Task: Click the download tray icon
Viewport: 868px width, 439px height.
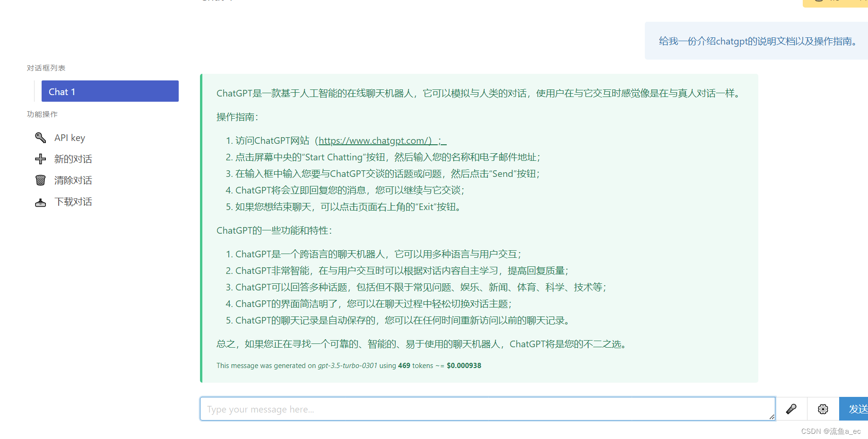Action: click(41, 202)
